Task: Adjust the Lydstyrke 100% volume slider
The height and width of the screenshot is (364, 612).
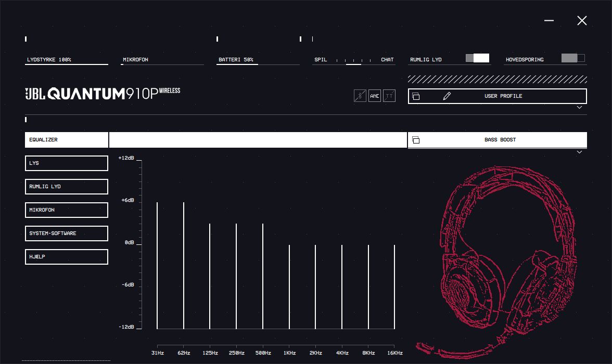Action: click(67, 60)
